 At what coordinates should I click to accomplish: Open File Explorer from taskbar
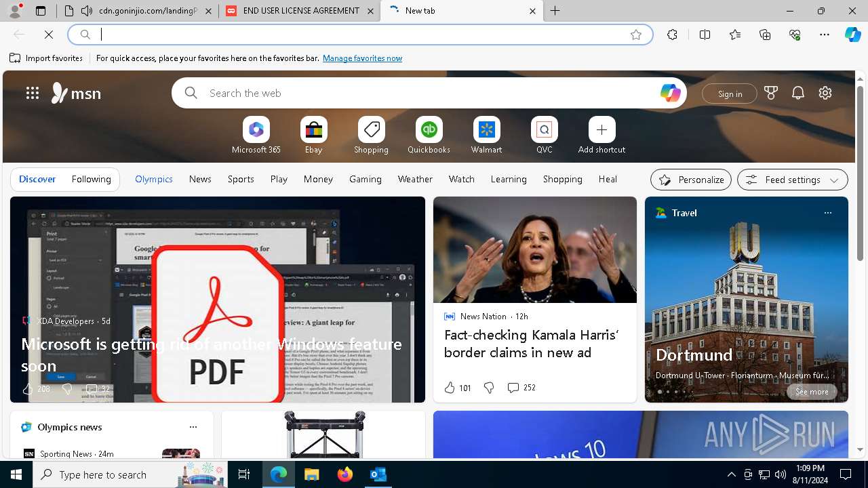coord(311,474)
